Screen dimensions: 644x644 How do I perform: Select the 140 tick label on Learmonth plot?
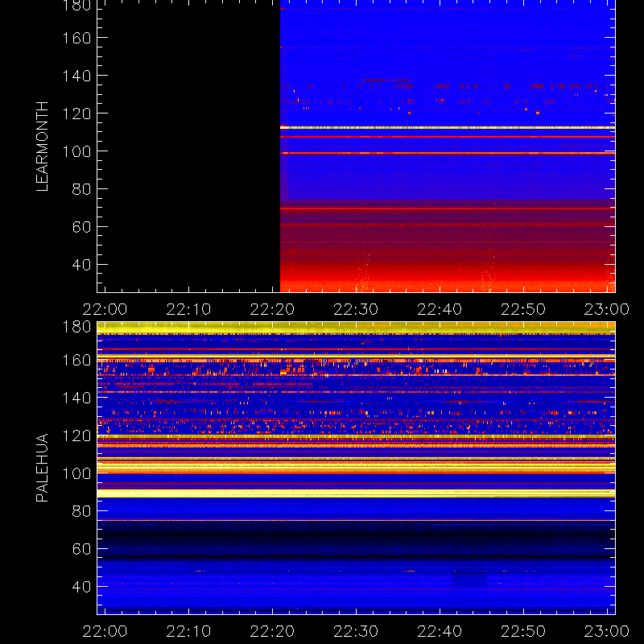(76, 76)
